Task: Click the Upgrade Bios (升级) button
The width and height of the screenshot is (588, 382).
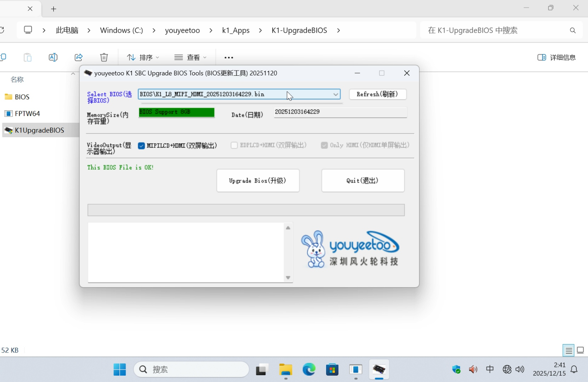Action: click(258, 181)
